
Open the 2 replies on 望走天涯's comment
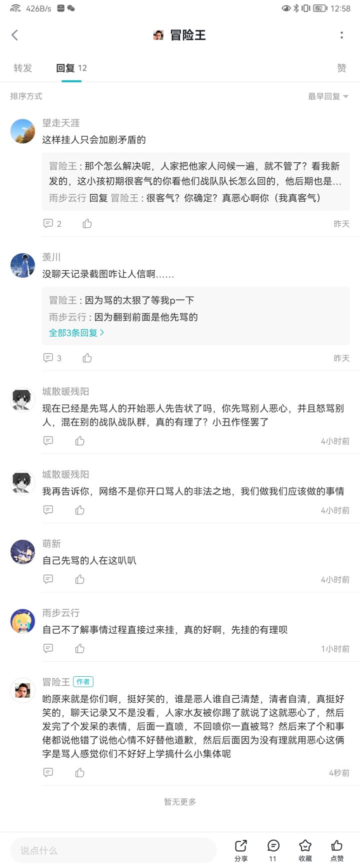[52, 224]
